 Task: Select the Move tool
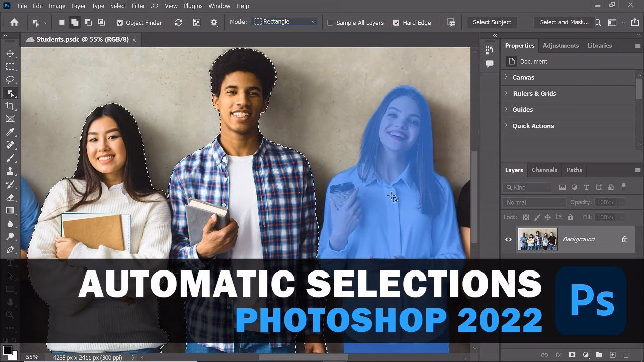(x=10, y=53)
